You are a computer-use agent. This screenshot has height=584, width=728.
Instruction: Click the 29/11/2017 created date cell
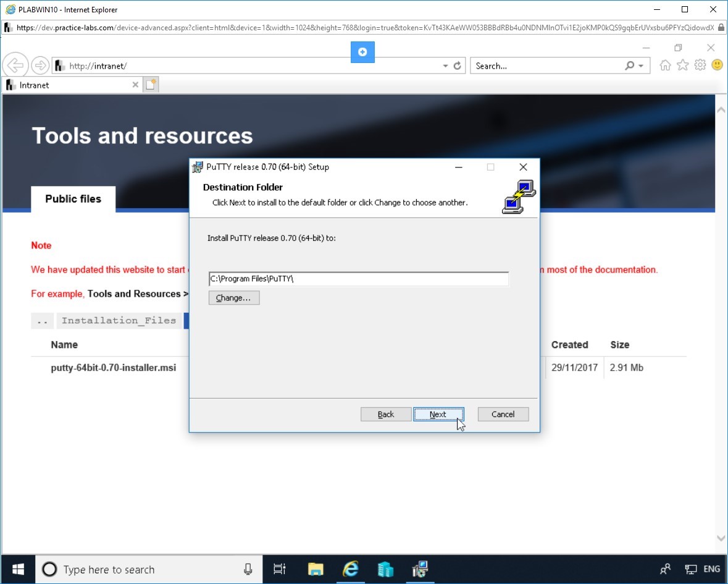coord(575,368)
